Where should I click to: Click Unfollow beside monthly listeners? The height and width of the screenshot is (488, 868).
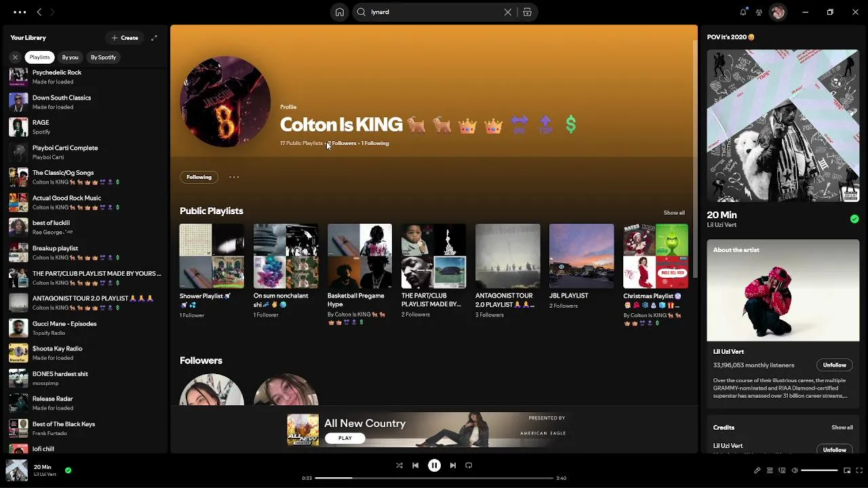pos(835,365)
